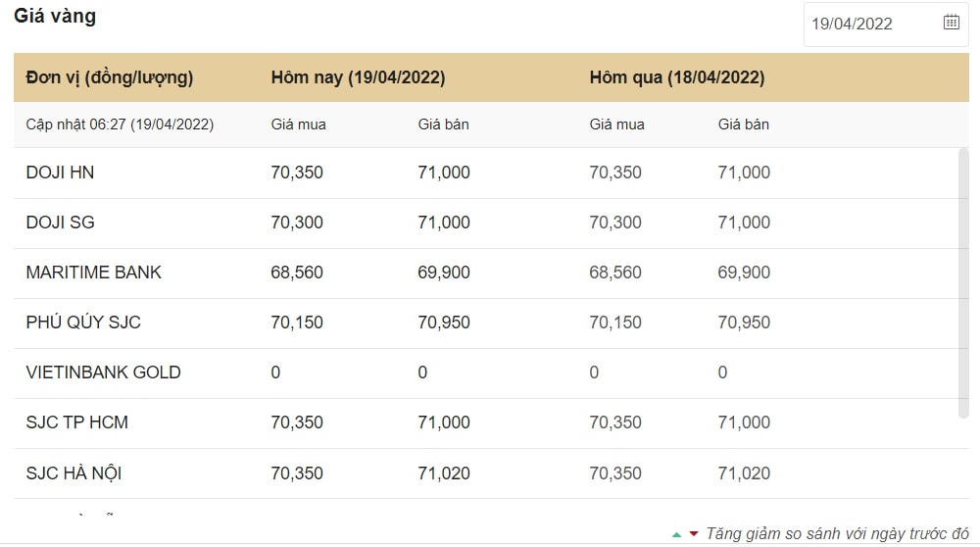Click MARITIME BANK today's sell price 69,900
This screenshot has width=980, height=547.
point(444,273)
